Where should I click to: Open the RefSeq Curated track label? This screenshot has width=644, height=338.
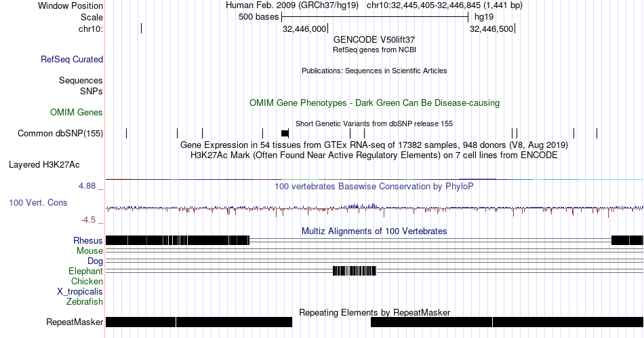tap(72, 59)
